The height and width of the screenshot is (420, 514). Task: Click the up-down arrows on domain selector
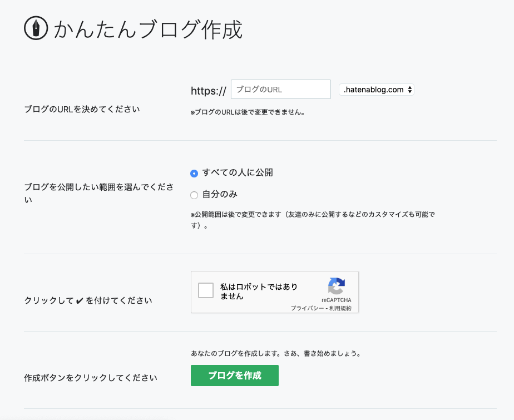[x=410, y=90]
